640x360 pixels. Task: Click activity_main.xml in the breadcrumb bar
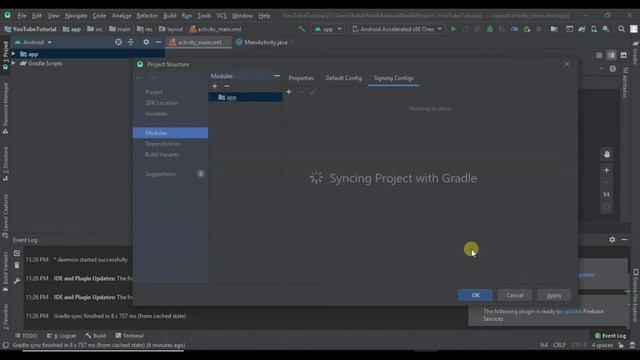216,29
